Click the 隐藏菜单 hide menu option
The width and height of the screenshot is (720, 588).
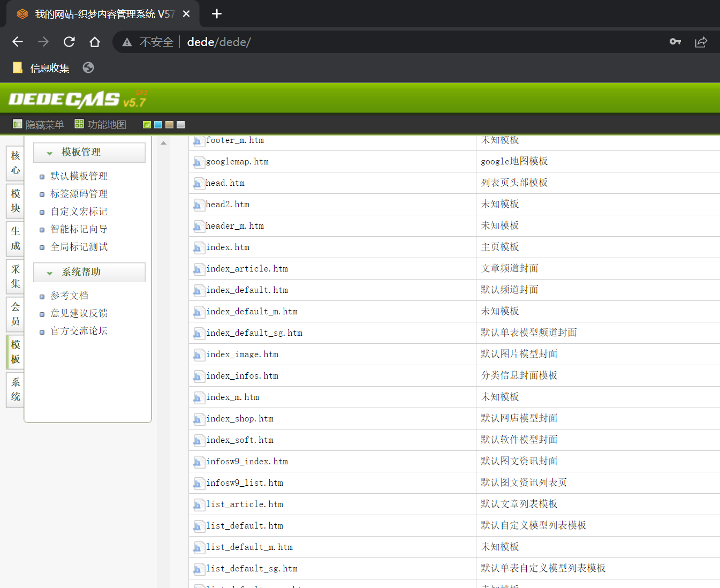coord(39,124)
